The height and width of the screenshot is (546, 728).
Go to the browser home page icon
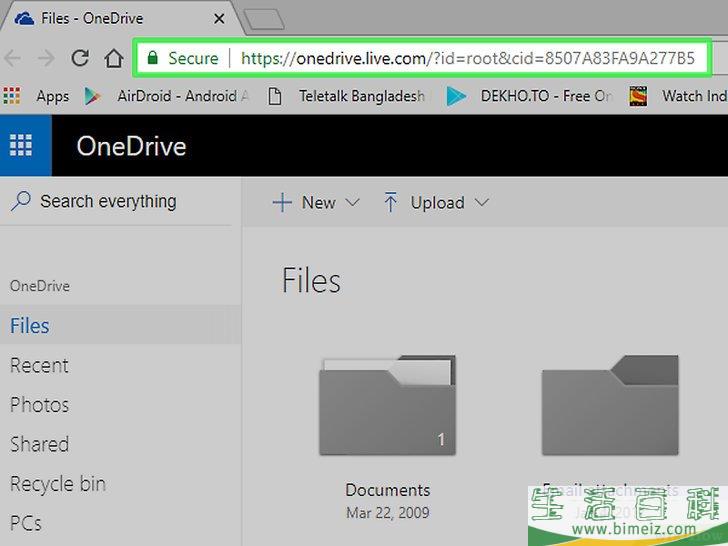[x=113, y=58]
